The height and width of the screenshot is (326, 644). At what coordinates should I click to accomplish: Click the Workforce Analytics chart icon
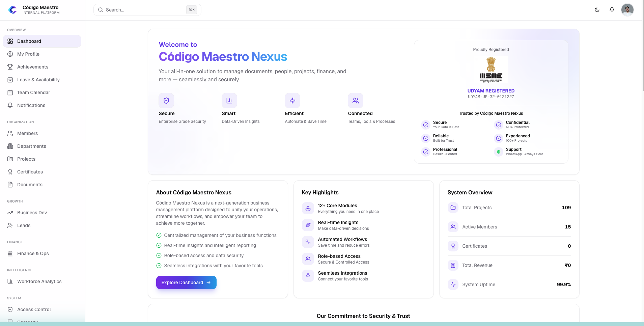(x=10, y=281)
